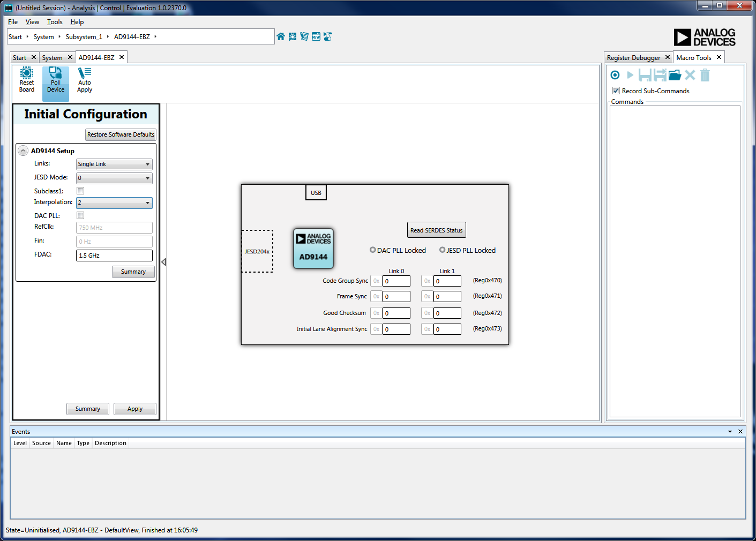Viewport: 756px width, 541px height.
Task: Click the Reset Board icon
Action: click(27, 79)
